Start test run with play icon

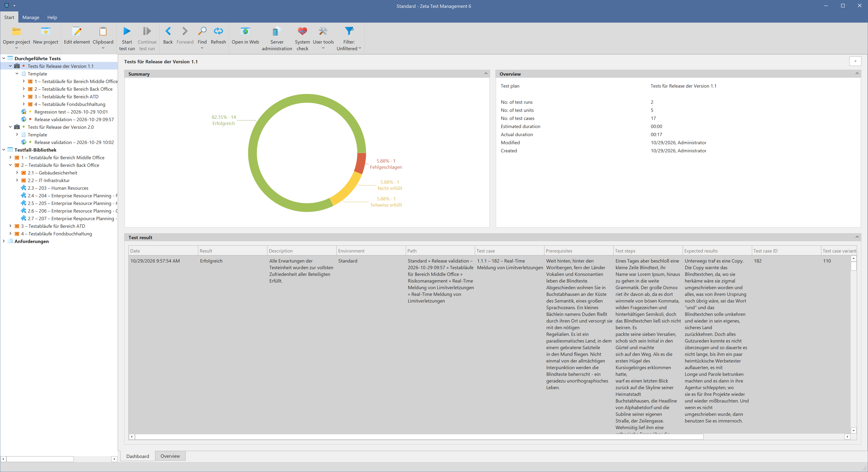point(127,31)
